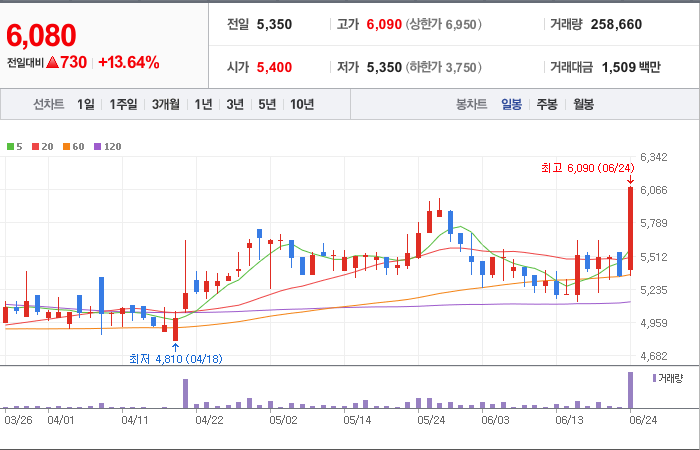Click the 시가 value 5,400
This screenshot has width=700, height=450.
274,67
